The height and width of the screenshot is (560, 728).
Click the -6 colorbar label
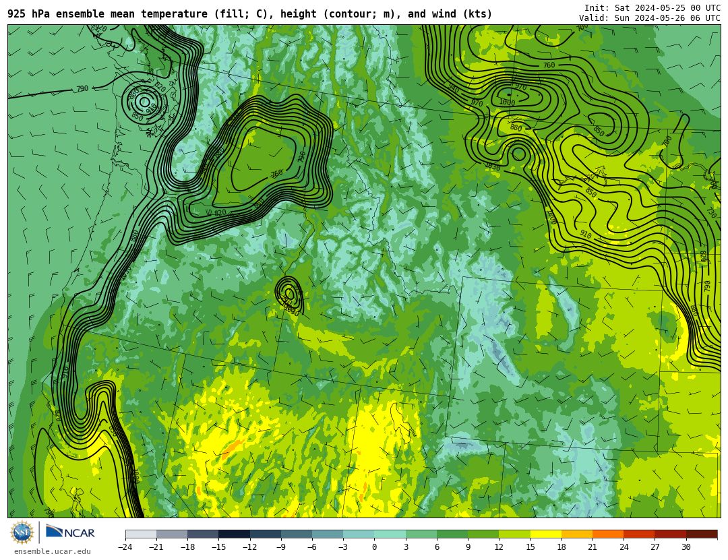point(311,547)
